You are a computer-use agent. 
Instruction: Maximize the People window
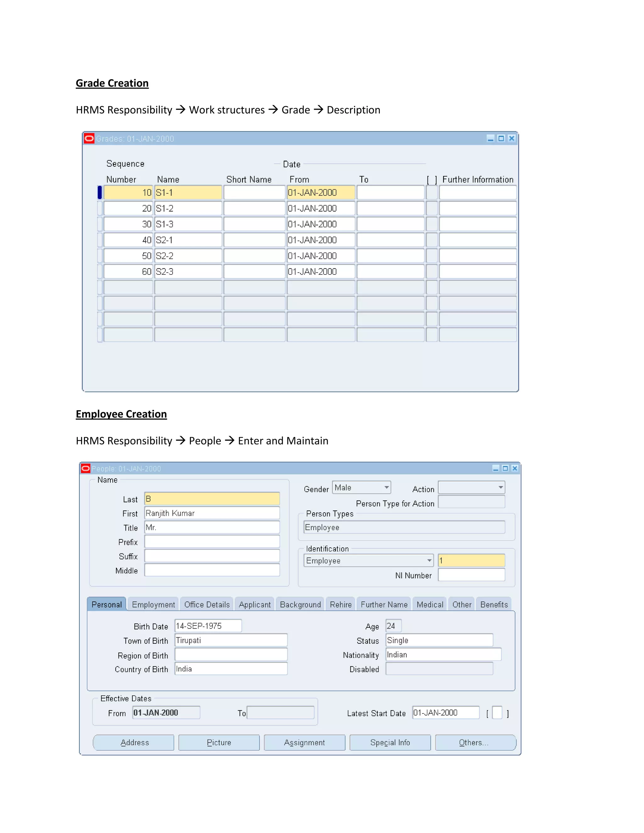(x=505, y=468)
